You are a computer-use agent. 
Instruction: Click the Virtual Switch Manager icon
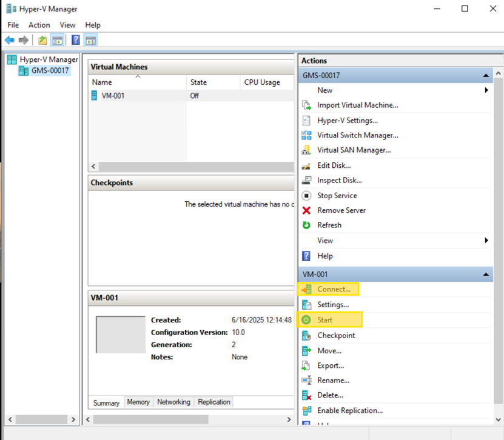click(306, 136)
